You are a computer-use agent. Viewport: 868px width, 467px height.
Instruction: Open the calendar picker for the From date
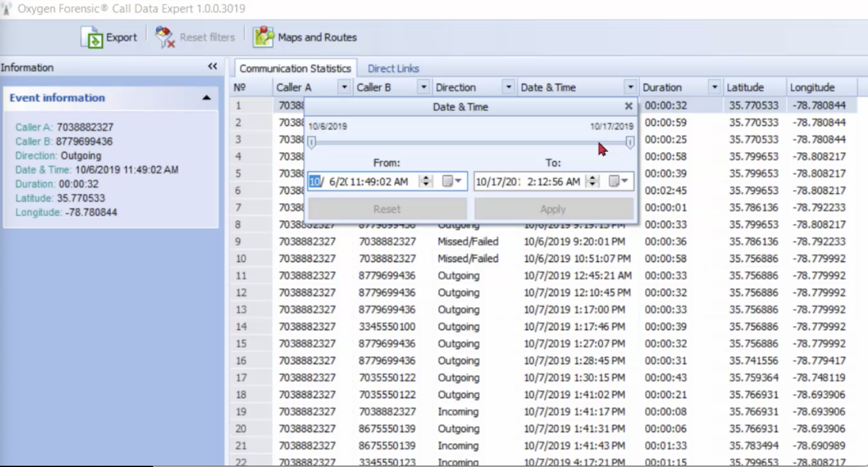coord(452,181)
